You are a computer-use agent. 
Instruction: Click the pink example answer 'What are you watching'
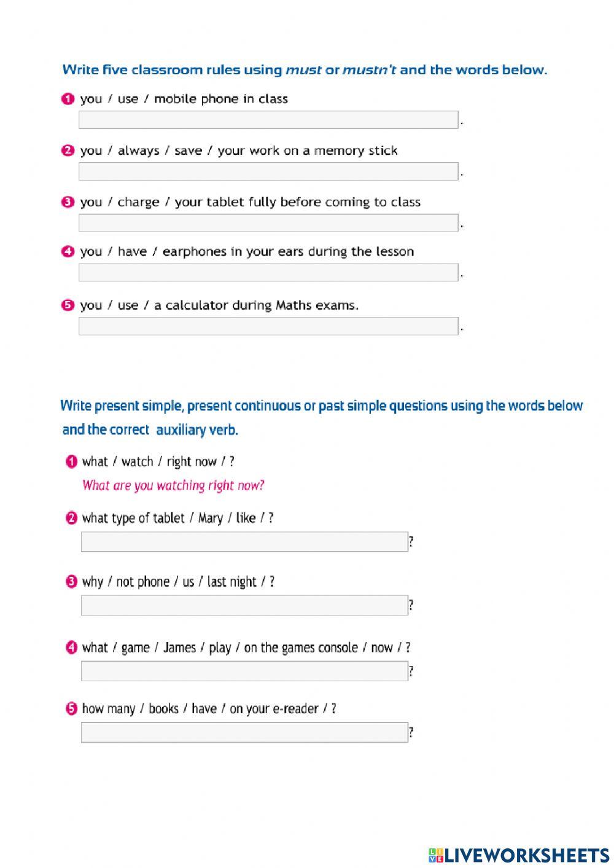coord(173,485)
